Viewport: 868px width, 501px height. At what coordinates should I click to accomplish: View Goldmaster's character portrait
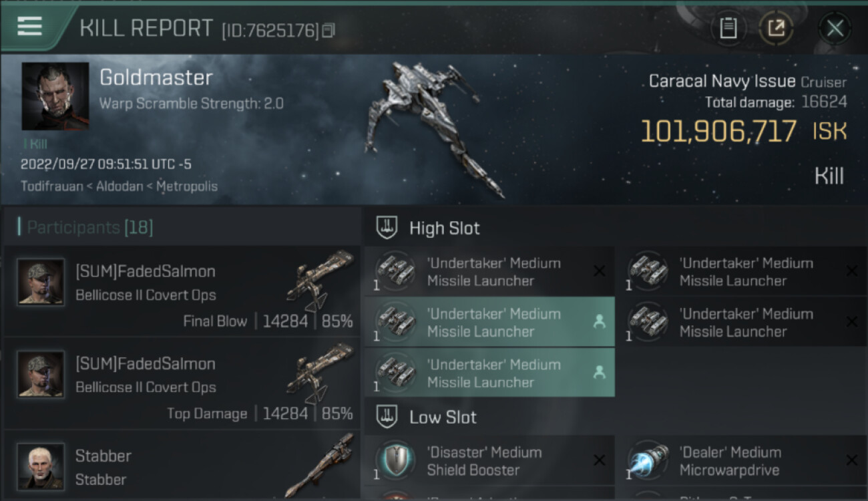coord(55,96)
